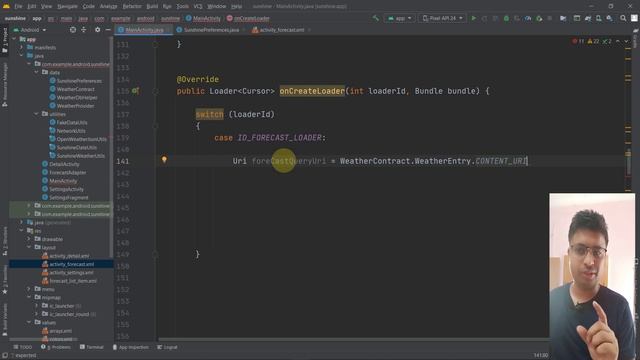Click onCreateLoader in the breadcrumb bar
Image resolution: width=640 pixels, height=360 pixels.
248,18
